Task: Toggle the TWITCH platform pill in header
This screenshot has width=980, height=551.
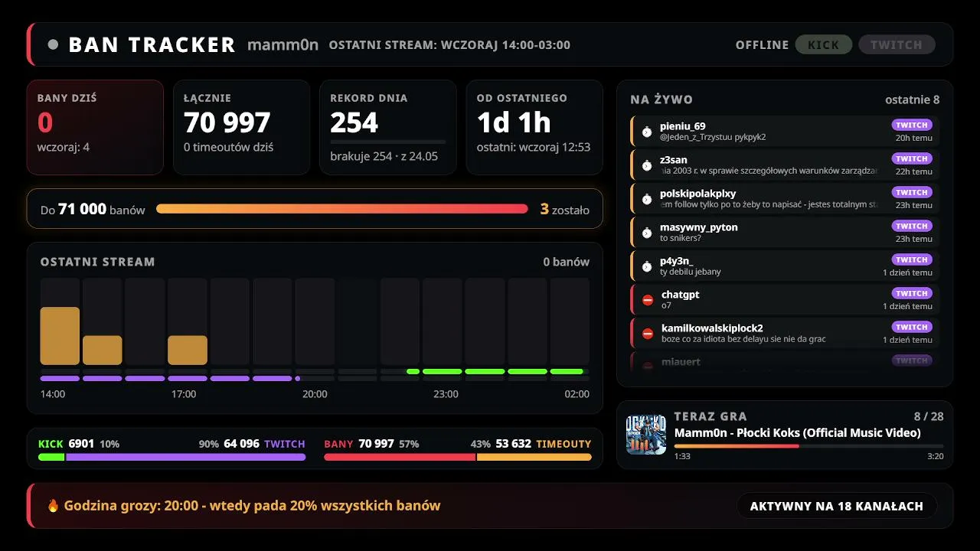Action: coord(897,44)
